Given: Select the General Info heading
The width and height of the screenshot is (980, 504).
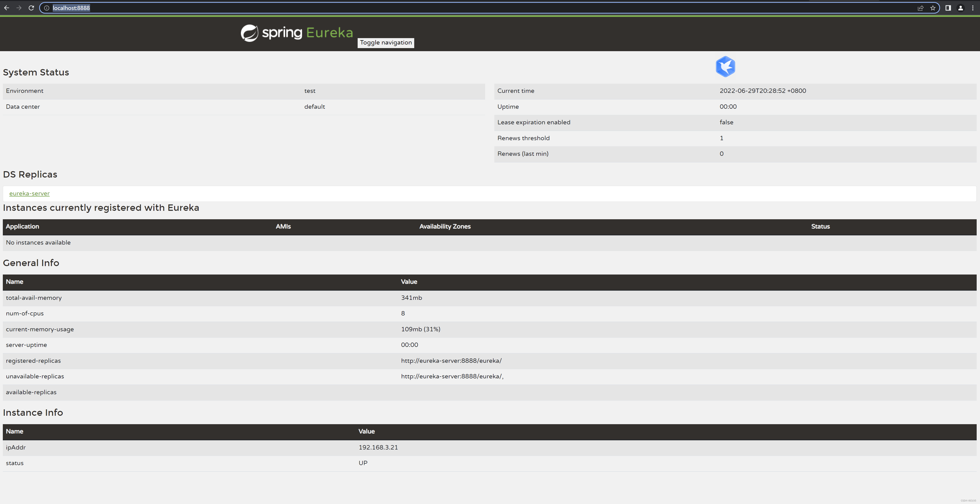Looking at the screenshot, I should (x=31, y=263).
